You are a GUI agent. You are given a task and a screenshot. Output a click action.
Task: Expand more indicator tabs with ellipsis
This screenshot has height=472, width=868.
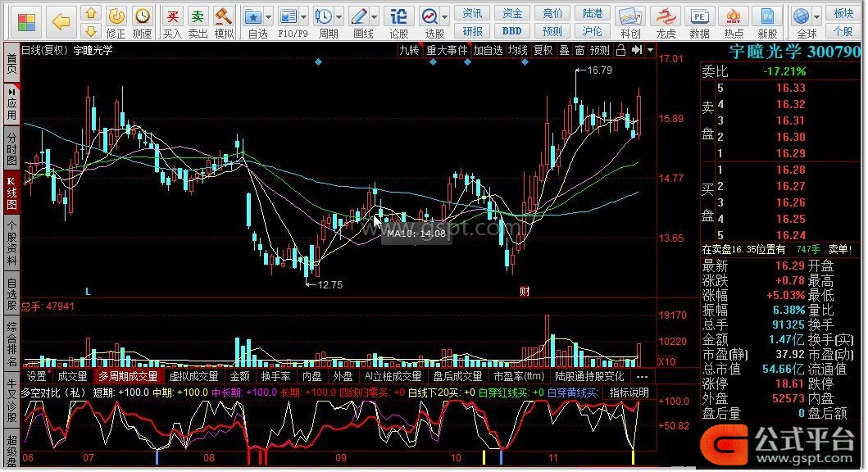[642, 376]
